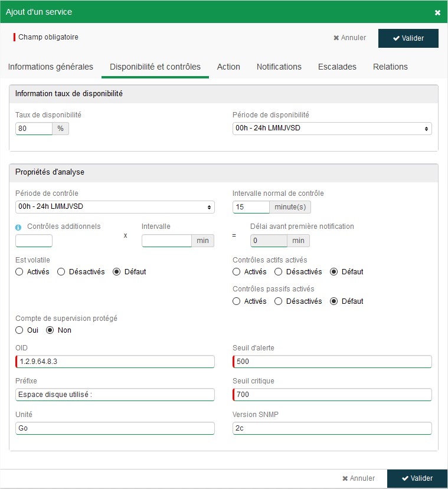The height and width of the screenshot is (489, 448).
Task: Click the info icon beside Contrôles additionnels
Action: pyautogui.click(x=19, y=227)
